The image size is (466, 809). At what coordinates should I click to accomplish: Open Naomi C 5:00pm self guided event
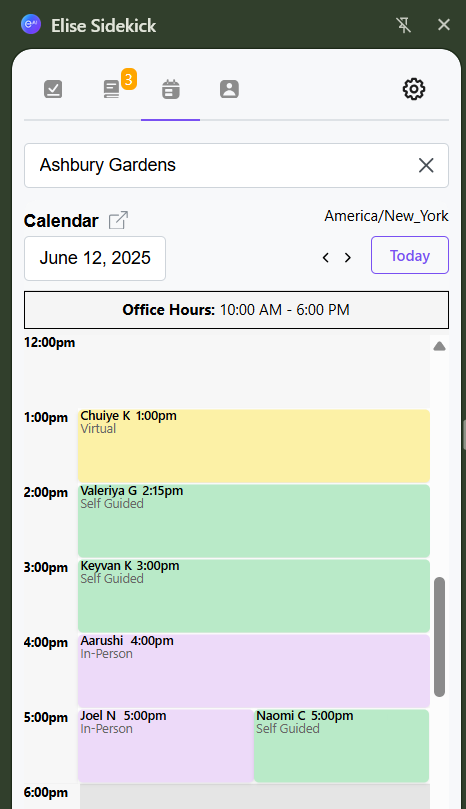pos(342,746)
